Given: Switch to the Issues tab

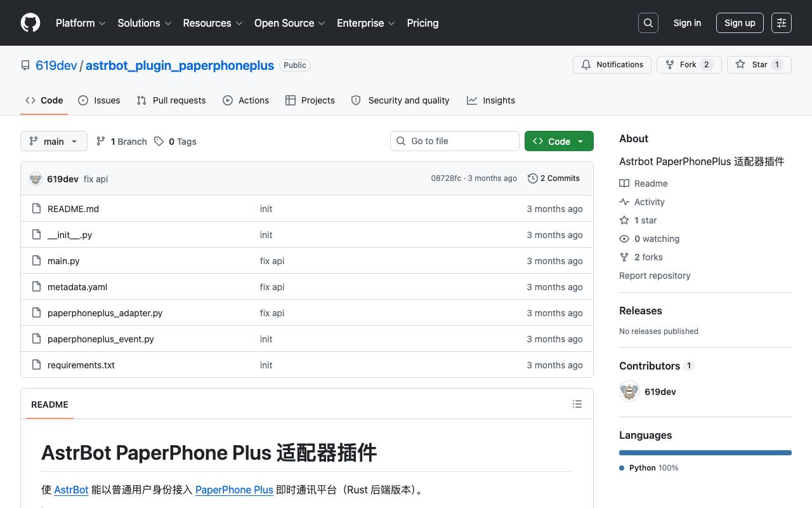Looking at the screenshot, I should [x=99, y=100].
